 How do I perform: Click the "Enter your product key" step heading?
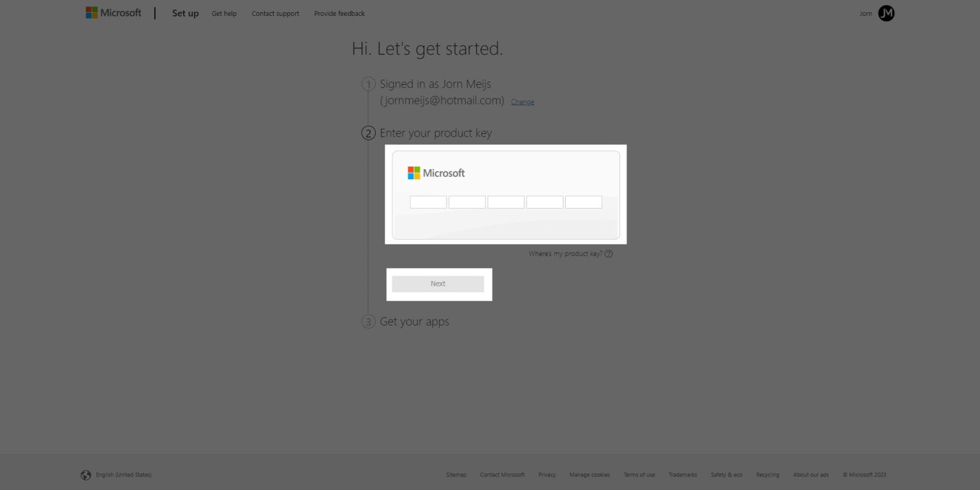[x=436, y=133]
